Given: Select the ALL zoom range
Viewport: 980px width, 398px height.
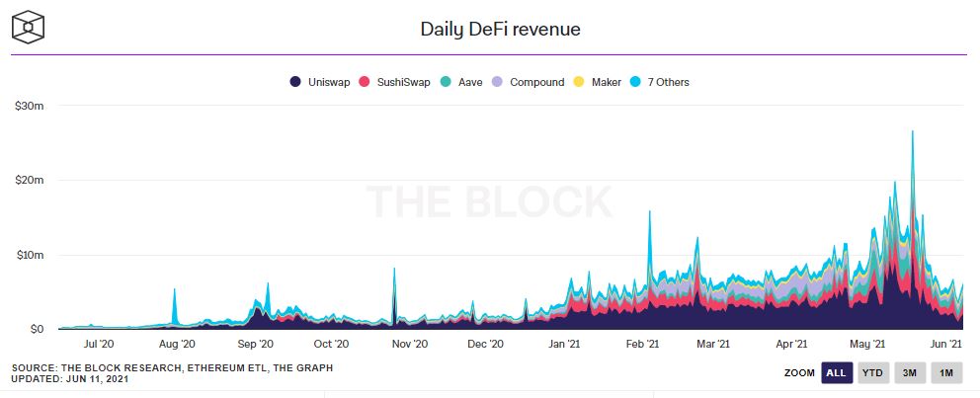Looking at the screenshot, I should [837, 372].
